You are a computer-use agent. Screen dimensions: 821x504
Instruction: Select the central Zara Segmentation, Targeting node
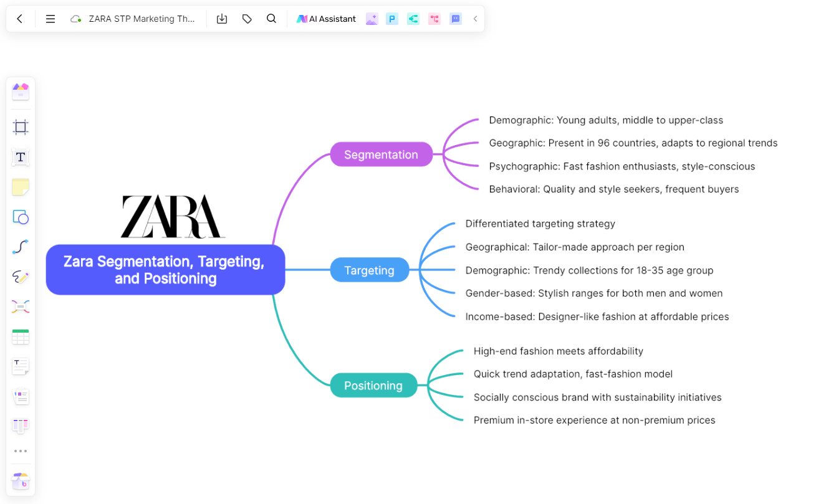point(165,270)
